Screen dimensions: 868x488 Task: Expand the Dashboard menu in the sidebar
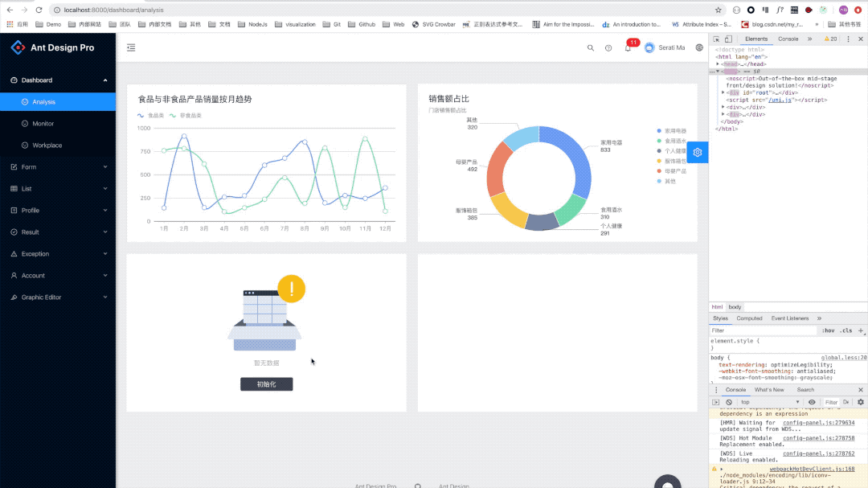39,80
